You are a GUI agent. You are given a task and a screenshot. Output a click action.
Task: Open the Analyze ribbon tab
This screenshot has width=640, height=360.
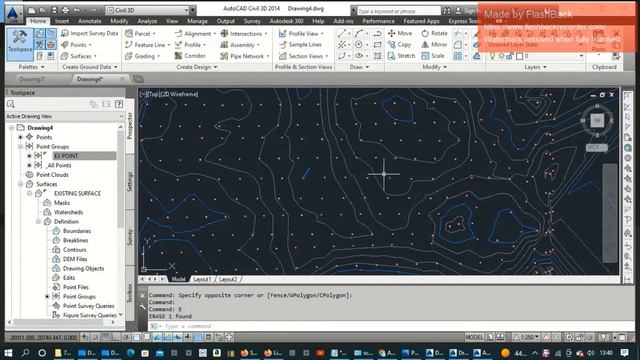coord(147,21)
